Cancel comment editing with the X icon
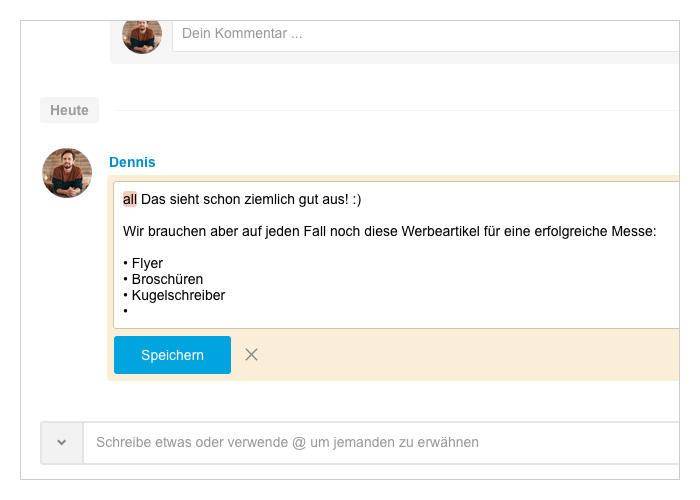The image size is (700, 500). [251, 355]
